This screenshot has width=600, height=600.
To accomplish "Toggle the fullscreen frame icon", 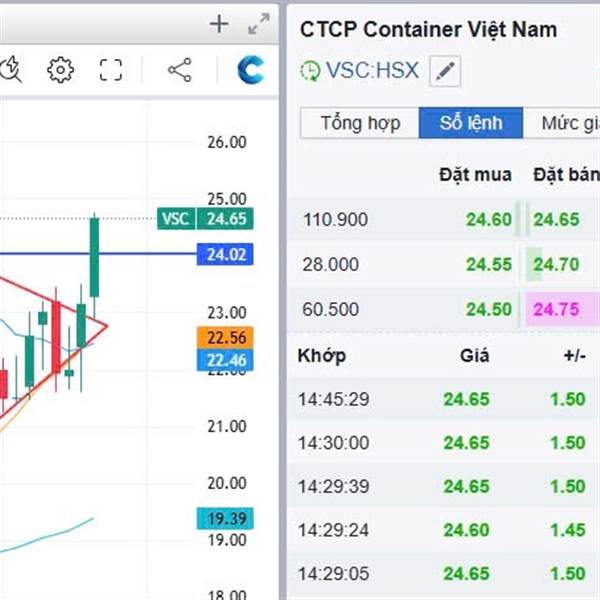I will tap(110, 70).
